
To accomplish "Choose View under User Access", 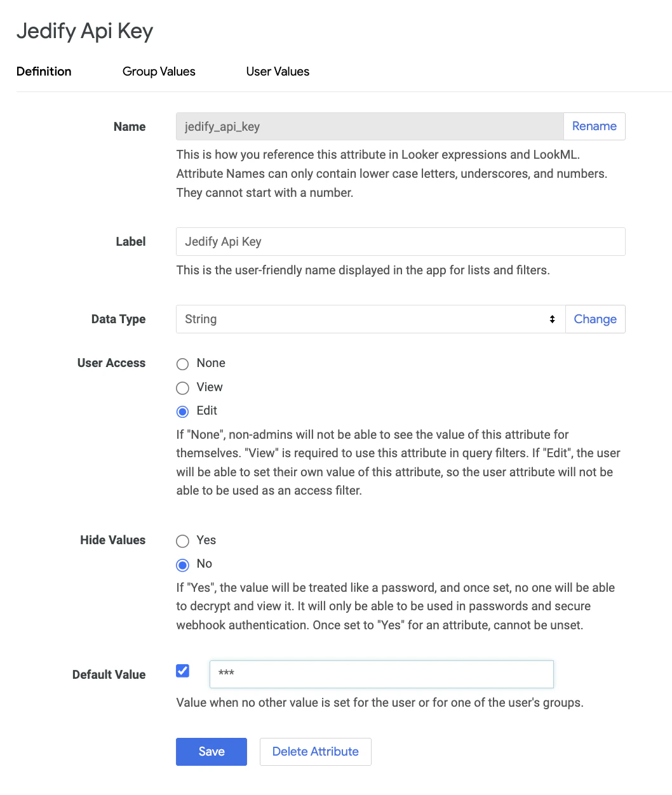I will 182,388.
